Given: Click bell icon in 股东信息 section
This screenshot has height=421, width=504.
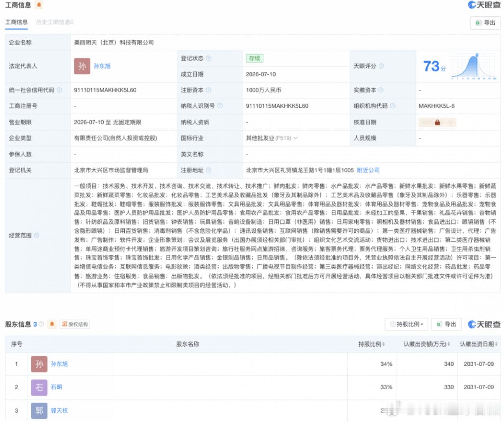Looking at the screenshot, I should (x=52, y=324).
